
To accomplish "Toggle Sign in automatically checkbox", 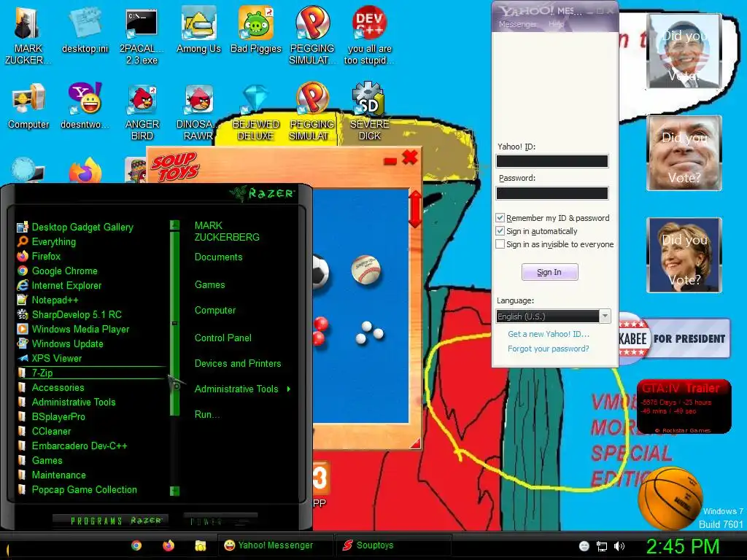I will pos(500,231).
